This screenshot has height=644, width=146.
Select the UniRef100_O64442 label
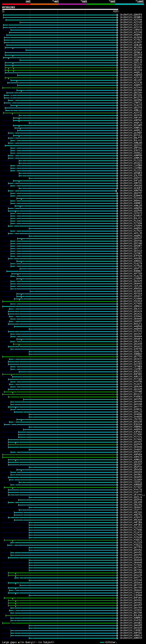(x=131, y=590)
